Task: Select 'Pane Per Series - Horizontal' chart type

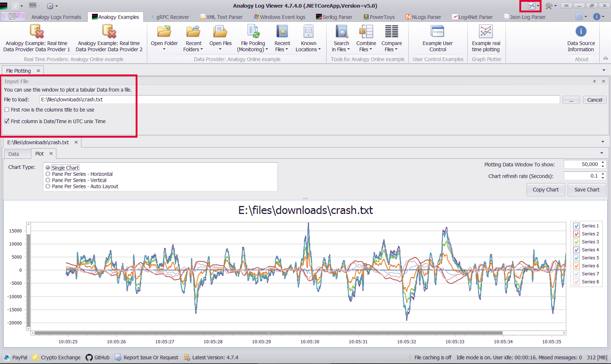Action: 48,174
